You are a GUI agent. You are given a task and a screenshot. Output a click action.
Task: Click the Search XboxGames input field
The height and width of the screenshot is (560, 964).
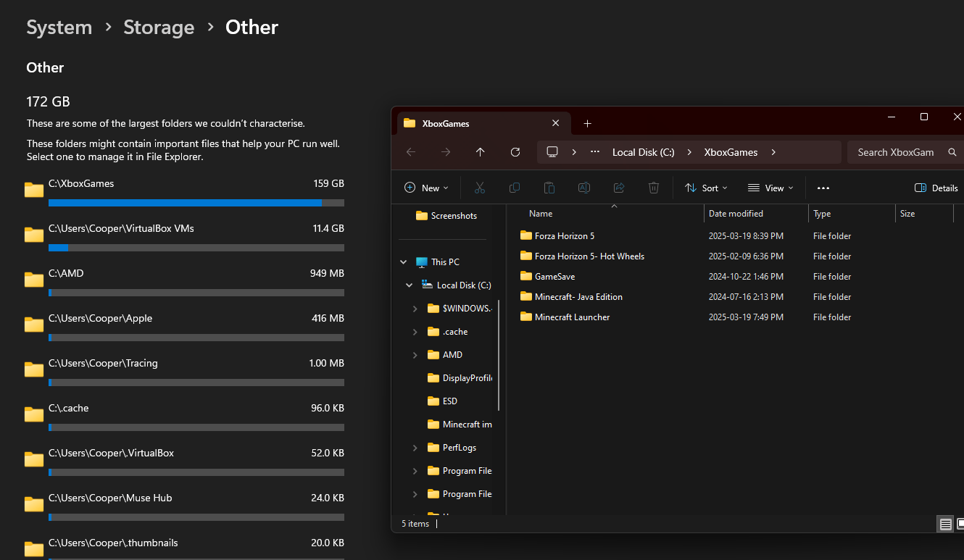906,152
